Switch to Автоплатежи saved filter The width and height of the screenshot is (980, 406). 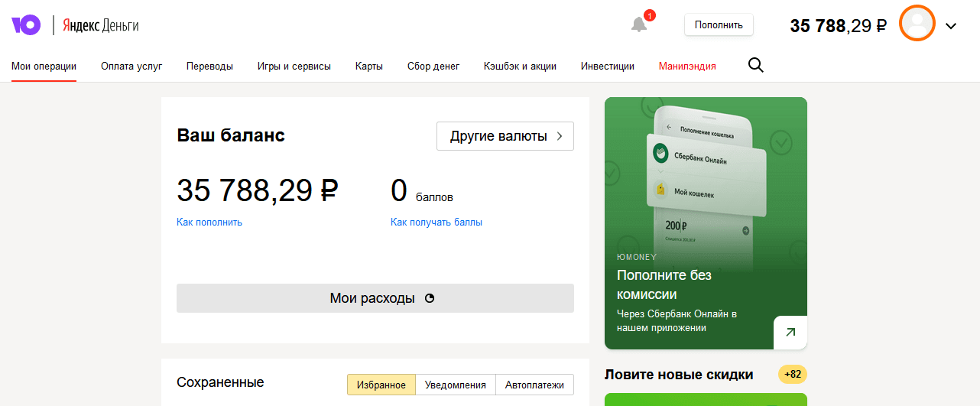click(x=534, y=385)
